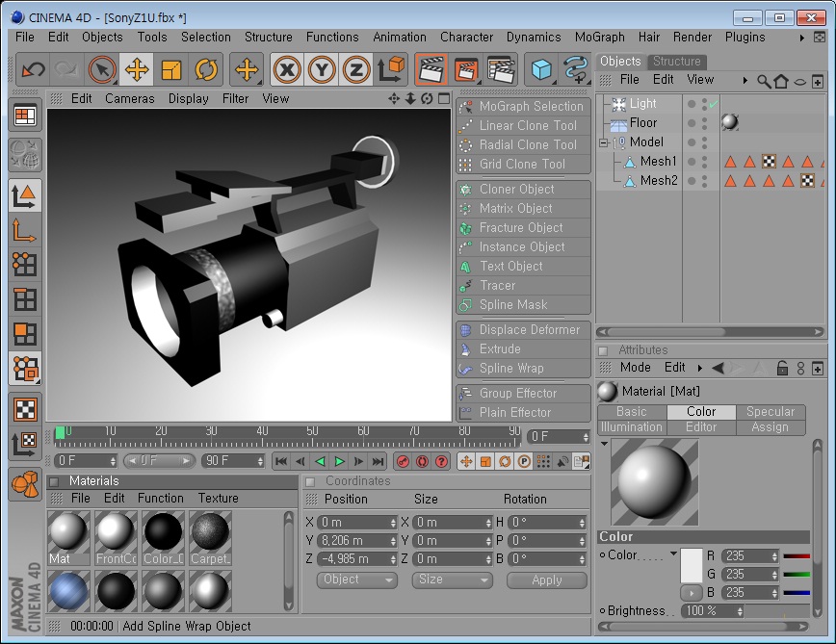This screenshot has height=644, width=836.
Task: Click the MoGraph Selection tool
Action: click(524, 107)
